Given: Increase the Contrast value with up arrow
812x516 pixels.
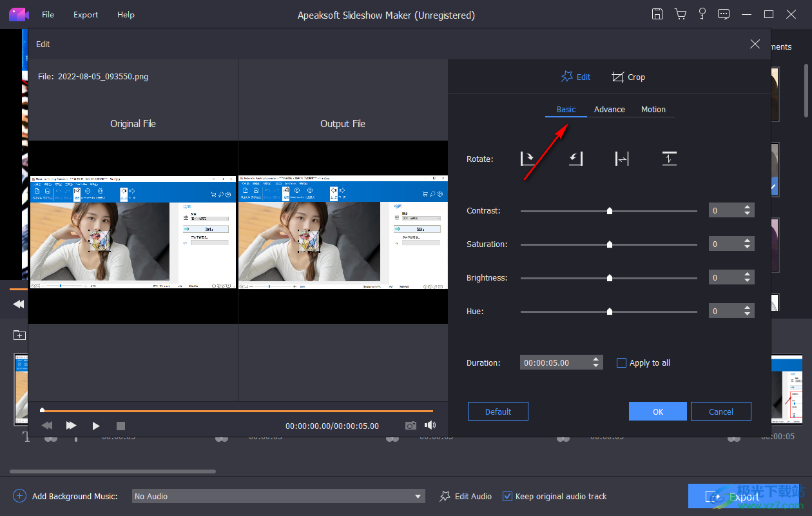Looking at the screenshot, I should click(x=747, y=207).
